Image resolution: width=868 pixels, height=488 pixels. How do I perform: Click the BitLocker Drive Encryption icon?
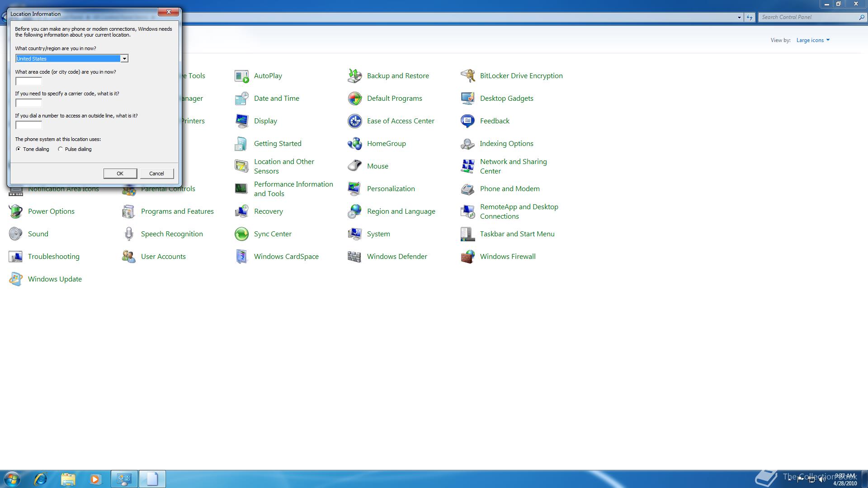(x=468, y=76)
